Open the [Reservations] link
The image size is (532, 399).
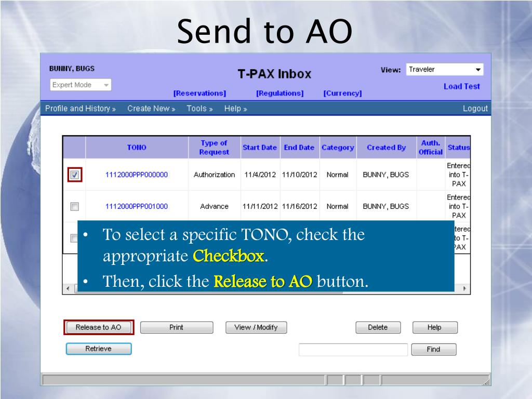point(199,94)
